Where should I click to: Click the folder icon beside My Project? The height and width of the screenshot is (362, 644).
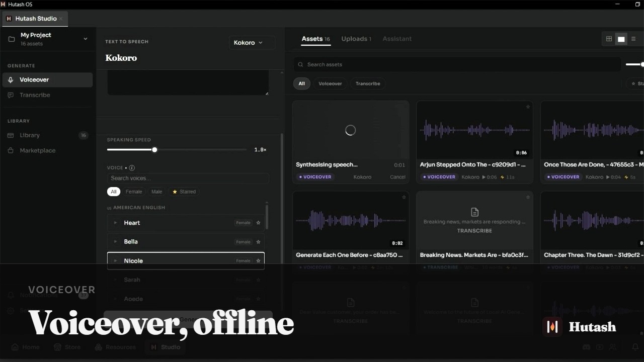tap(12, 39)
